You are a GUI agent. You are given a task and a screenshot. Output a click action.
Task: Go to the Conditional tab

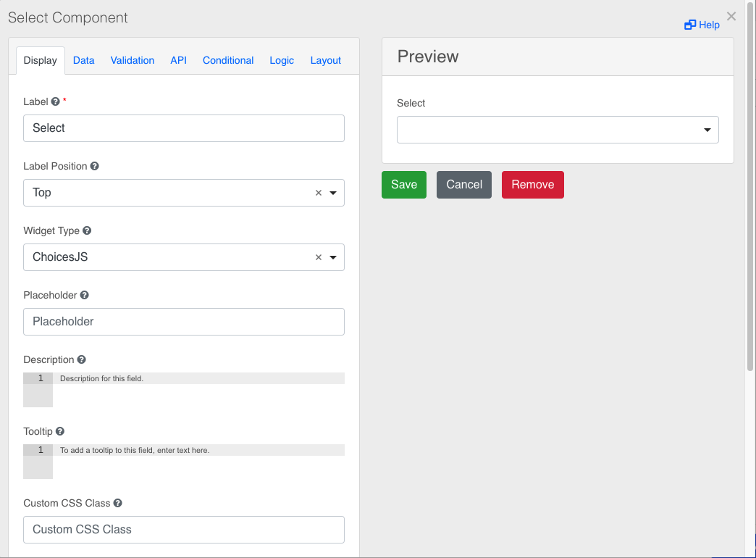click(228, 60)
